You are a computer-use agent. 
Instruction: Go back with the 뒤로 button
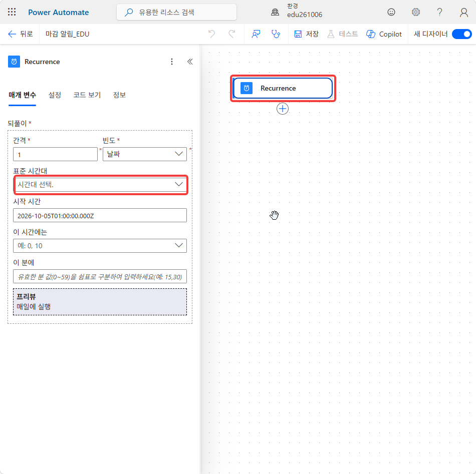click(x=21, y=34)
